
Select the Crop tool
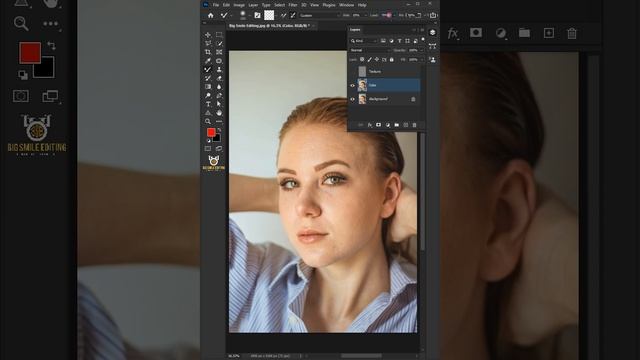[x=208, y=52]
